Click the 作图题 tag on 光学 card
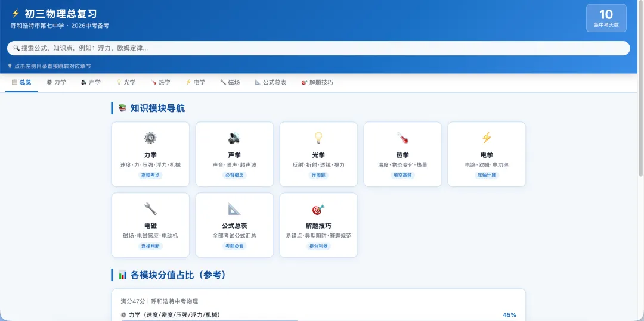The width and height of the screenshot is (644, 321). pos(318,175)
